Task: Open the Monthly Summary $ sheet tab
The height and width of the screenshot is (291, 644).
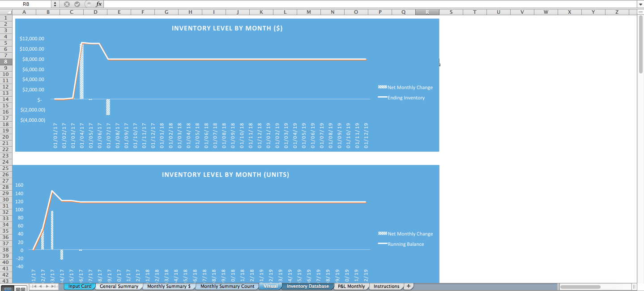Action: (169, 286)
